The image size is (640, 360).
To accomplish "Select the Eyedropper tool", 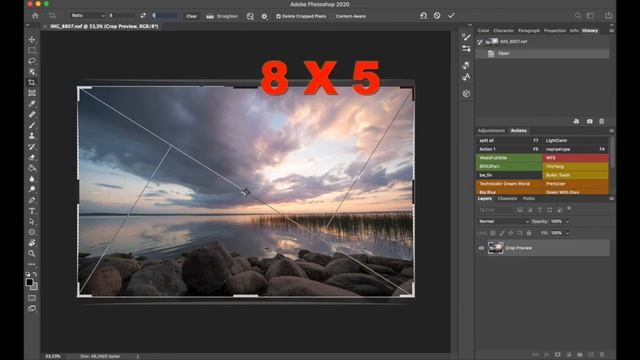I will tap(32, 104).
